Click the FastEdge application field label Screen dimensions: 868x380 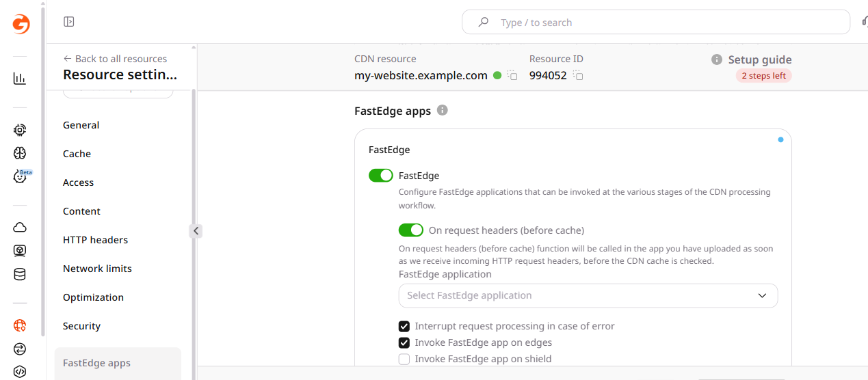click(445, 274)
